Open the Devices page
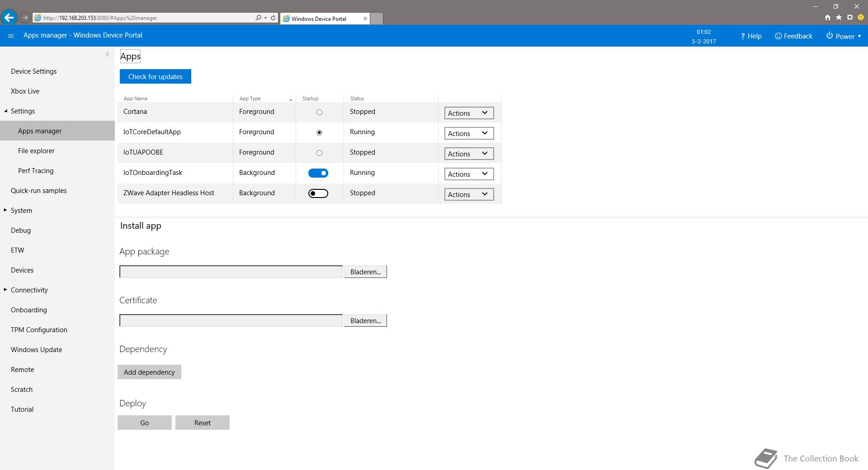 [x=22, y=270]
